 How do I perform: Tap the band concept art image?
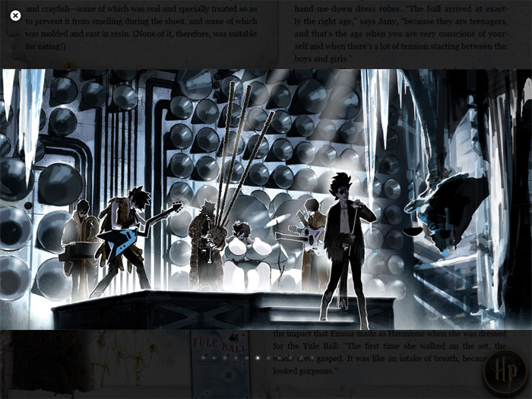pos(266,199)
